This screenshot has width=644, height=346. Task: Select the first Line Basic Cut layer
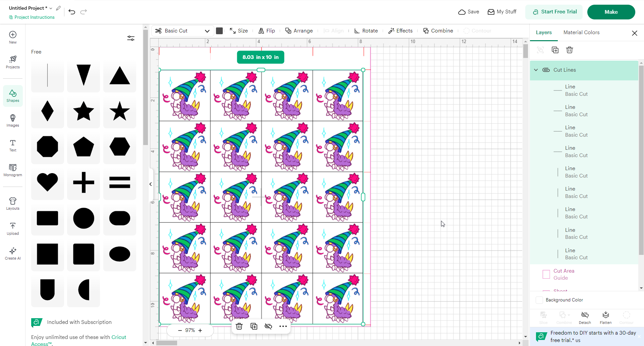pos(584,90)
